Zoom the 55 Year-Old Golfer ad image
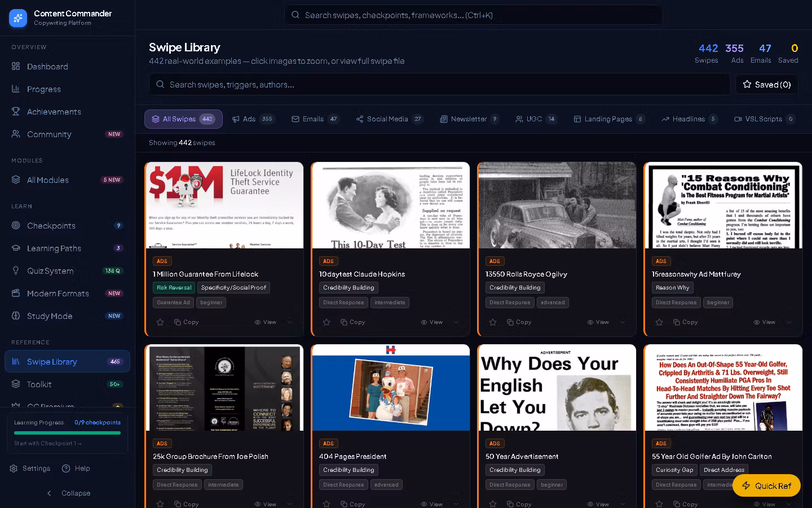 coord(723,388)
